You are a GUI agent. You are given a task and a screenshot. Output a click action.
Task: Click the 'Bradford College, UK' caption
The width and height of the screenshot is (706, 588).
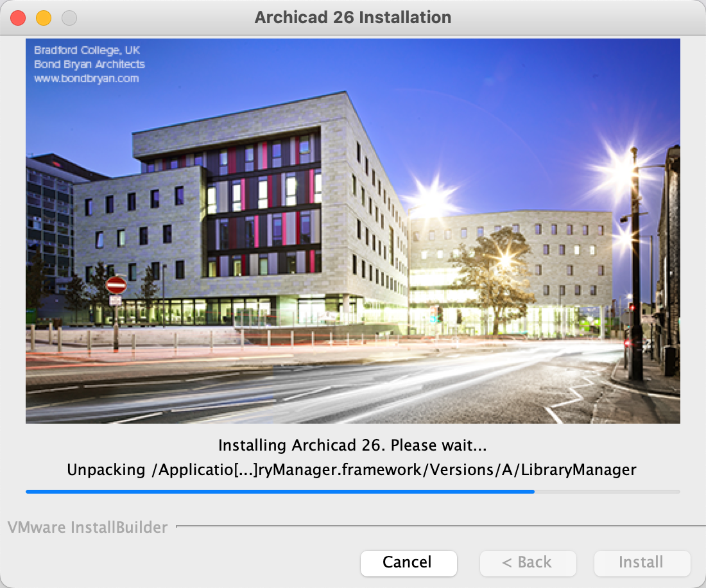pyautogui.click(x=87, y=50)
